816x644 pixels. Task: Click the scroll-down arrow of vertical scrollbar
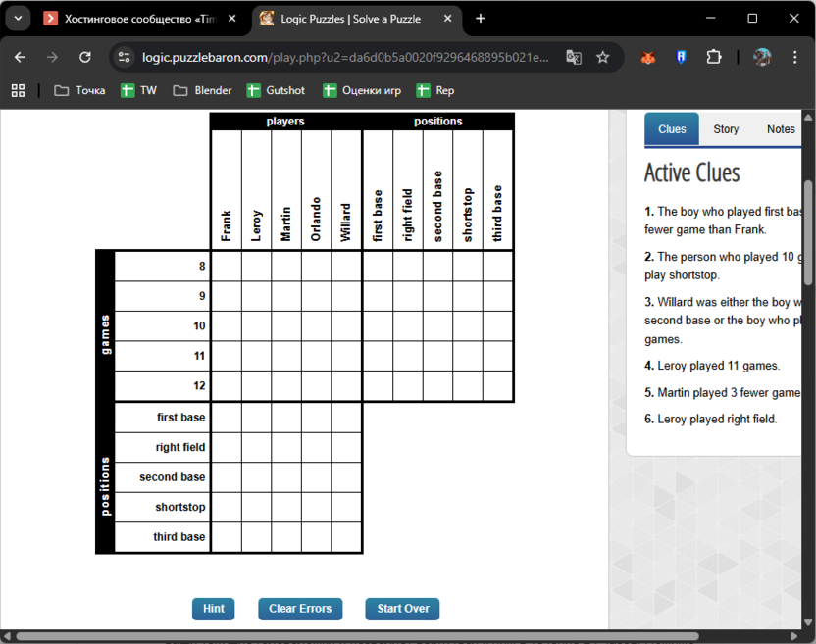(808, 622)
